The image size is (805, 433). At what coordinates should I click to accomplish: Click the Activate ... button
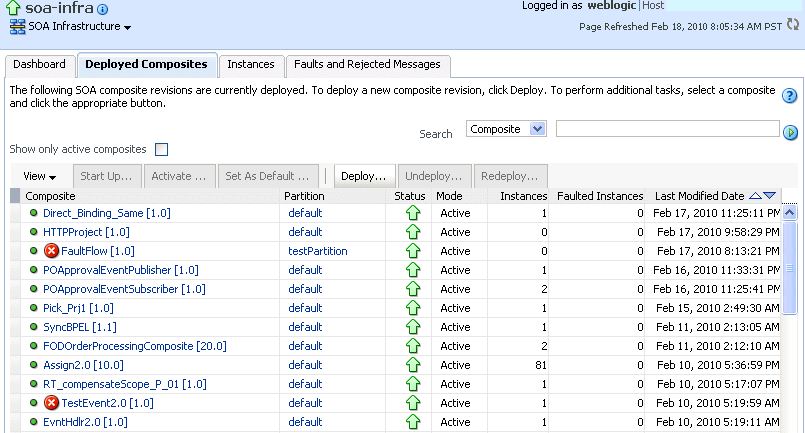coord(179,176)
